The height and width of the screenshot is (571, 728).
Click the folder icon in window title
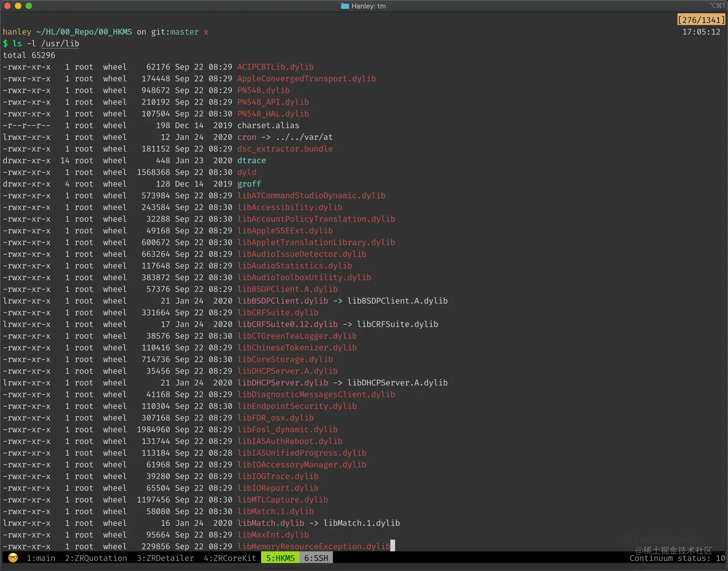345,6
